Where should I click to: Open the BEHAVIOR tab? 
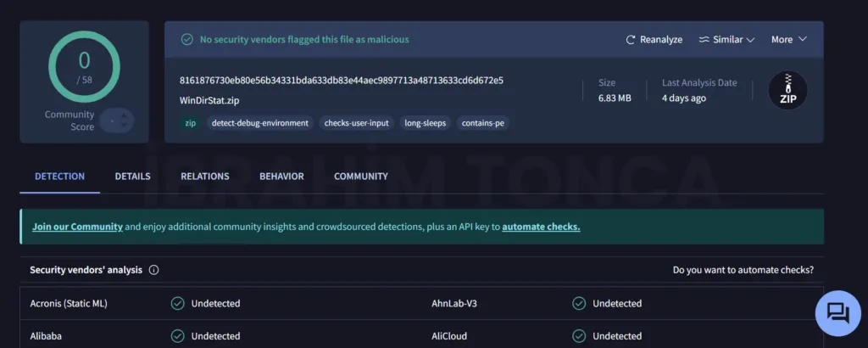[281, 177]
